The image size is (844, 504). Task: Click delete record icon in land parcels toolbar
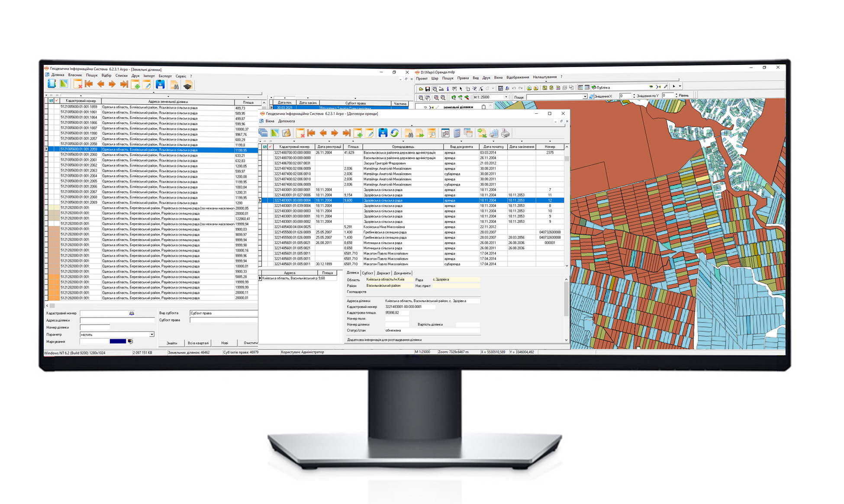click(x=78, y=84)
